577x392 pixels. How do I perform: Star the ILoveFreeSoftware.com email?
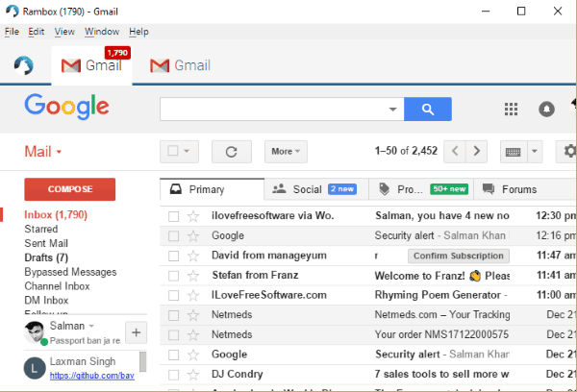193,295
